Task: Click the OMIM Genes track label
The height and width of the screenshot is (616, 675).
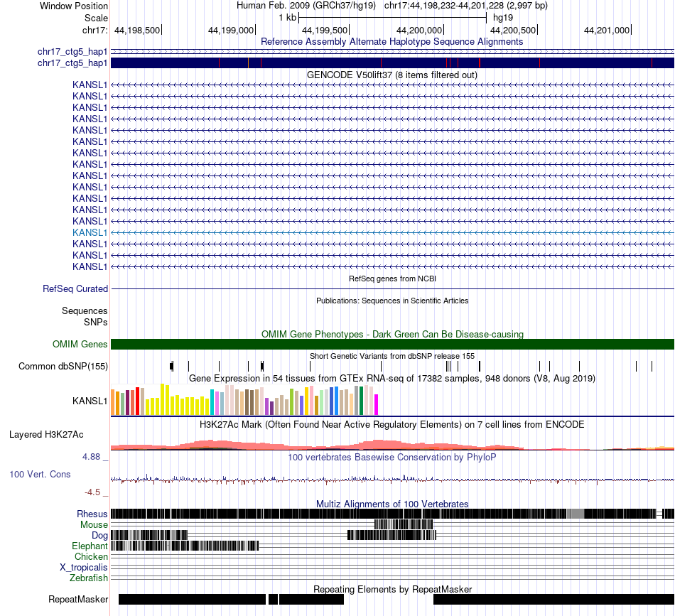Action: point(80,345)
